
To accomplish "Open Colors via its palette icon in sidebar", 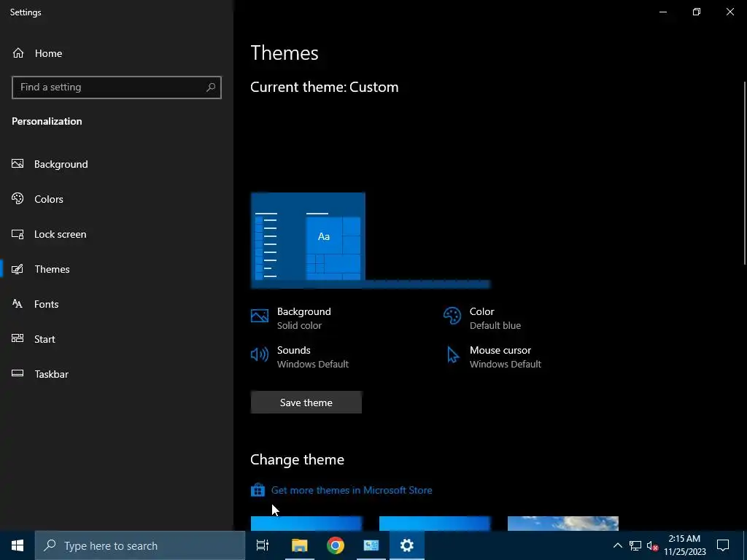I will tap(18, 198).
